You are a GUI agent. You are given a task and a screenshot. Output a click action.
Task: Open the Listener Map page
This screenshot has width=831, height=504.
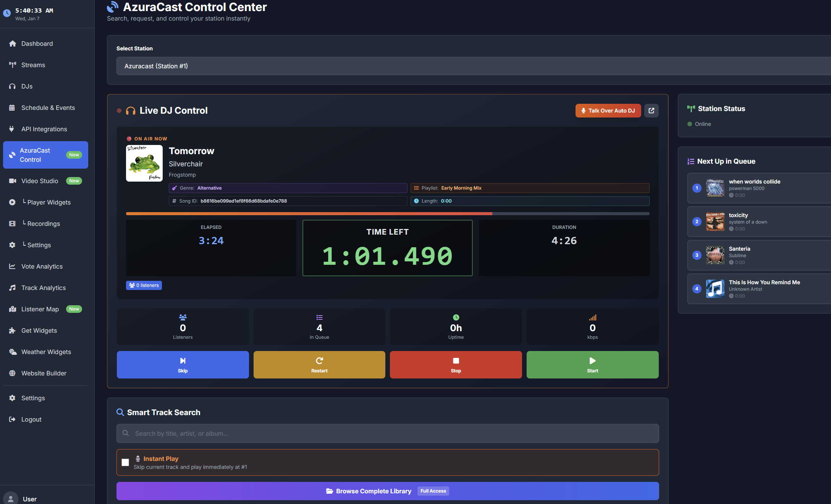pos(40,309)
